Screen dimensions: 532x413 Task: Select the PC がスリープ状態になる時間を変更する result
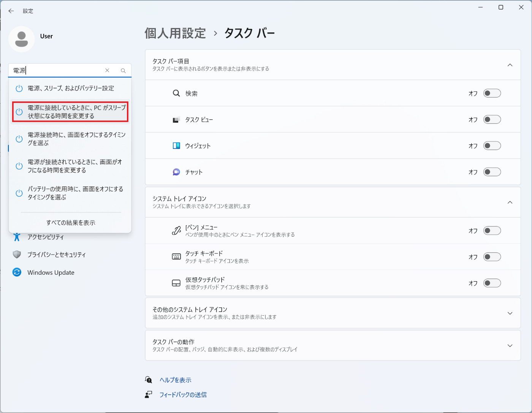coord(70,112)
